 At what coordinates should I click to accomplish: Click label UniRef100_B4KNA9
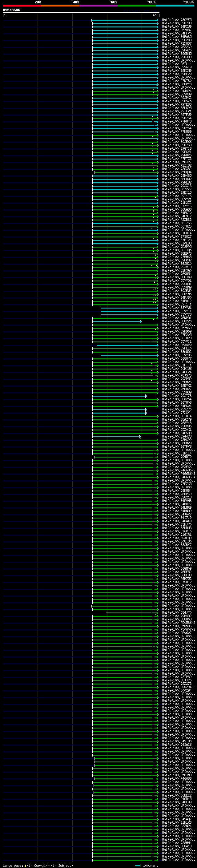coord(177,511)
